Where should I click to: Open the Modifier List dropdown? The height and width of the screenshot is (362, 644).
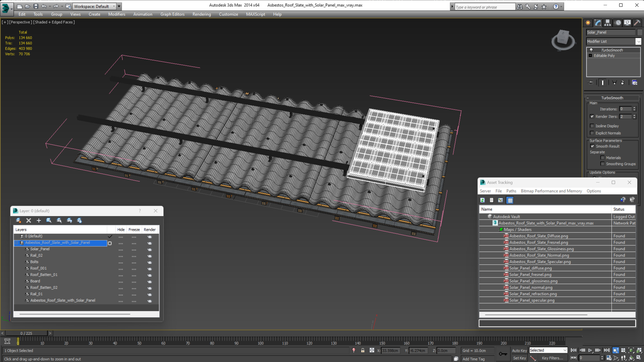click(639, 42)
